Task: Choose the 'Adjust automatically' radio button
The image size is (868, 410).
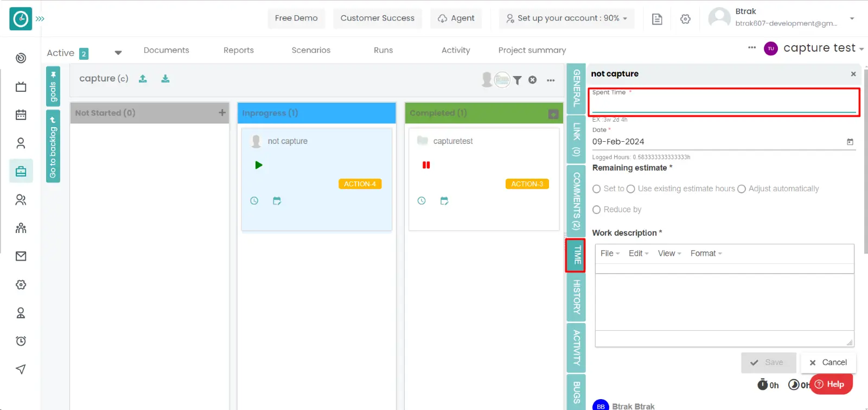Action: tap(742, 189)
